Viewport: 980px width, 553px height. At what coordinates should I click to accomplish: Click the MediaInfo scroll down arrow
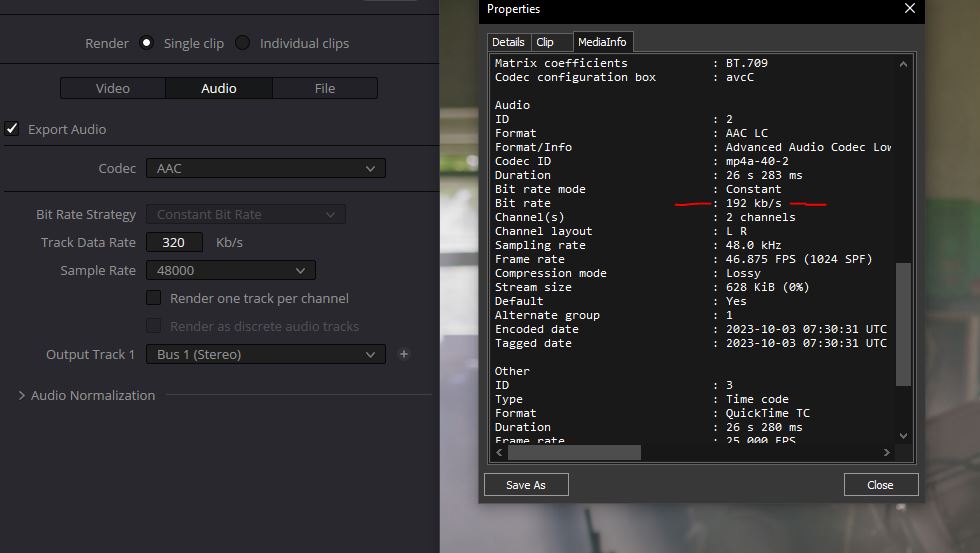903,436
